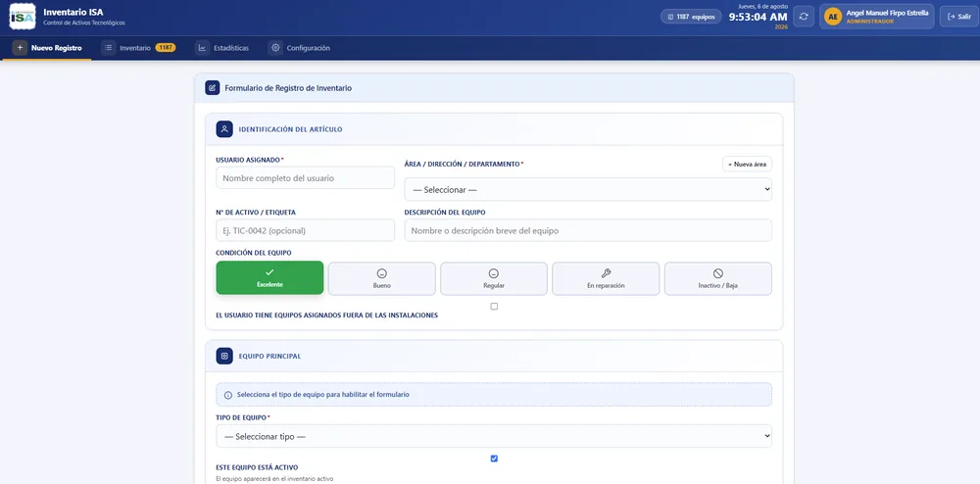Click the plus icon on Nuevo Registro
The height and width of the screenshot is (484, 980).
pos(20,47)
